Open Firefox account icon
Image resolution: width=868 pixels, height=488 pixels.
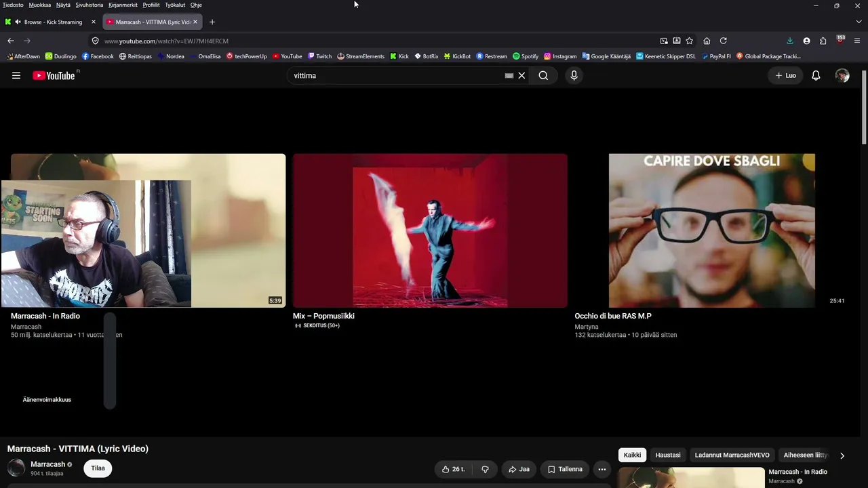[806, 41]
